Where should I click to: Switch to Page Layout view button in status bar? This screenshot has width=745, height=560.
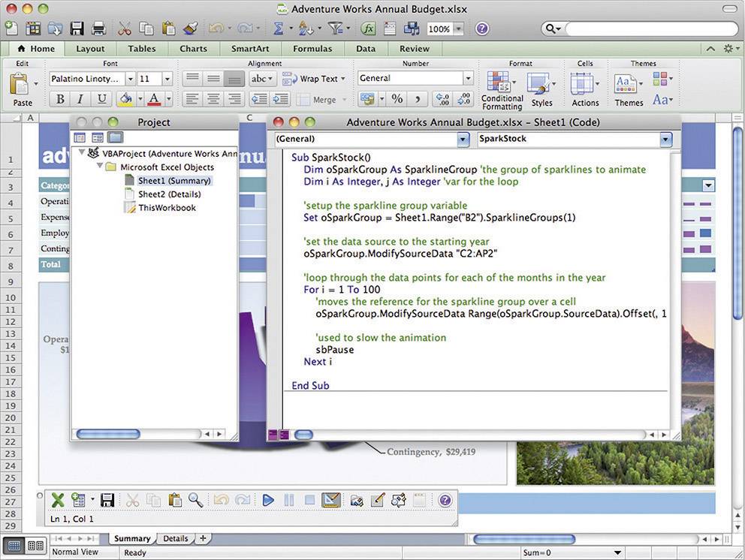tap(35, 545)
